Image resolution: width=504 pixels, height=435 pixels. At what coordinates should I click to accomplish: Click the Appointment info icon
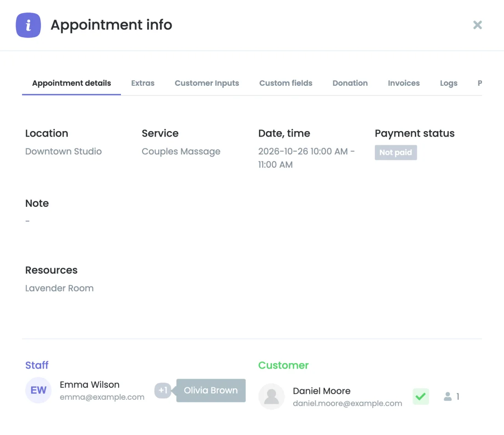tap(28, 25)
